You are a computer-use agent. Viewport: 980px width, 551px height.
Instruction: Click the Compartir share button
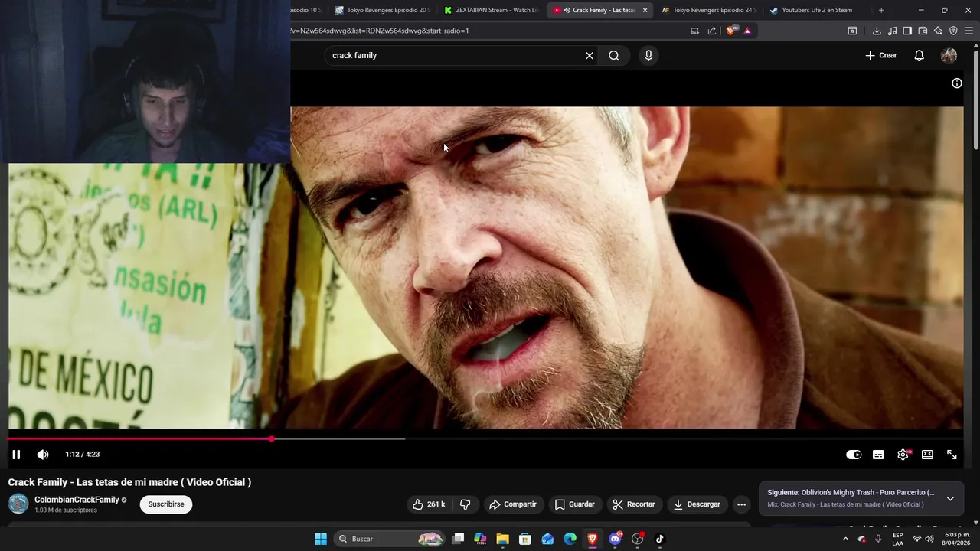point(513,504)
